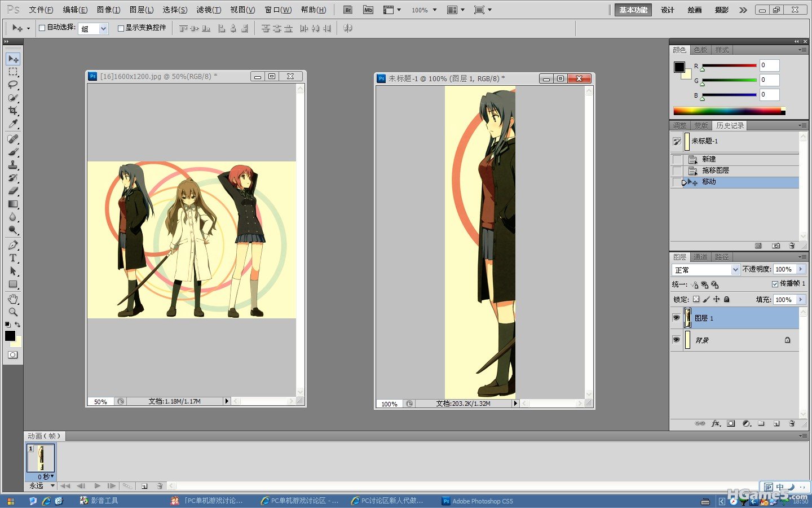The image size is (812, 508).
Task: Select the Pen tool
Action: [x=13, y=245]
